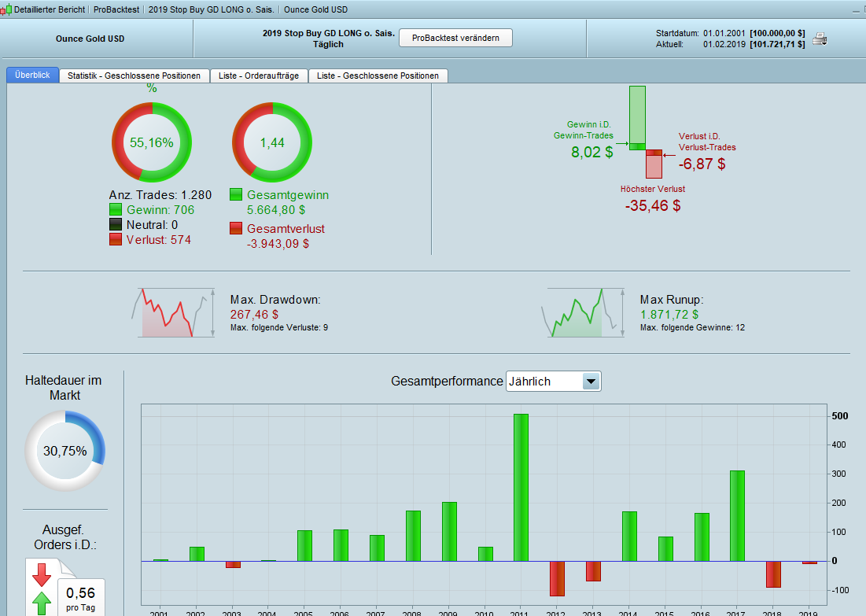This screenshot has height=616, width=866.
Task: Select the Überblick tab
Action: pos(32,76)
